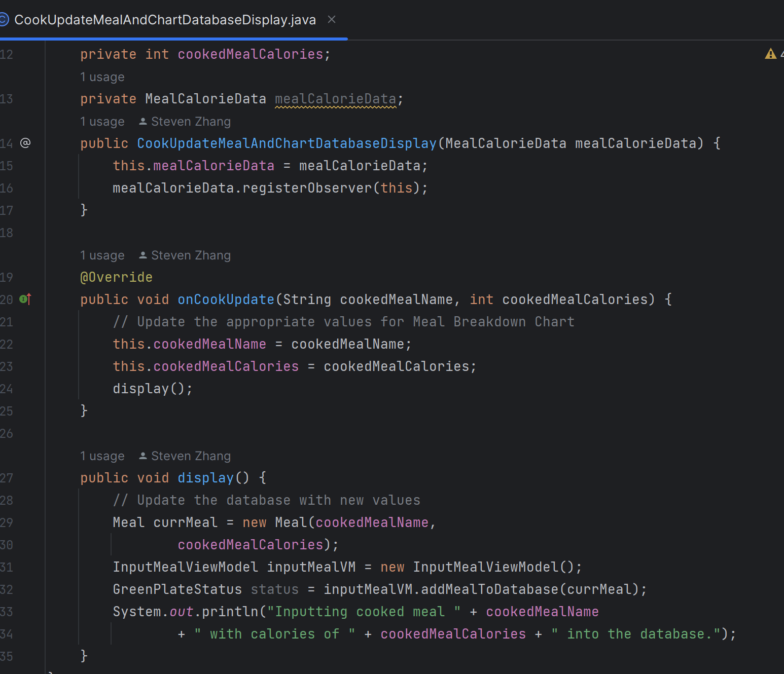Image resolution: width=784 pixels, height=674 pixels.
Task: Click the cookedMealCalories field declaration on line 12
Action: point(251,54)
